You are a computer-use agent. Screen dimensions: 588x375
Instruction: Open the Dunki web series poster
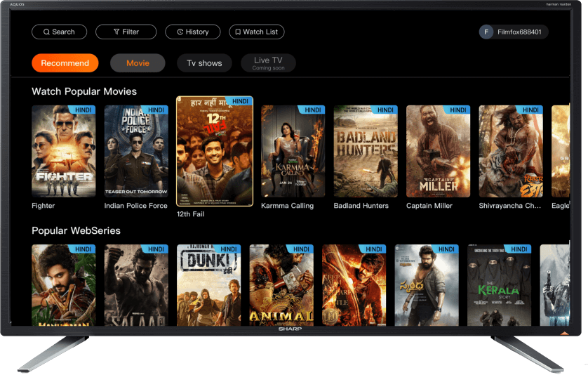209,285
